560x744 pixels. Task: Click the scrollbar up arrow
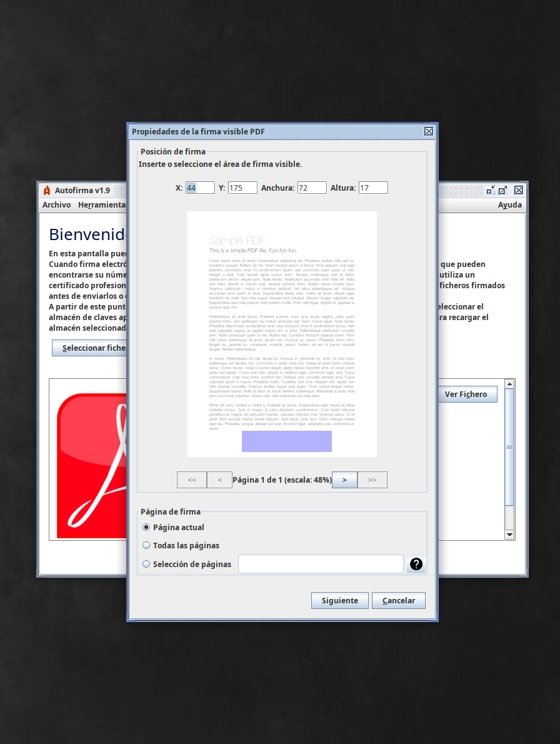[x=509, y=384]
